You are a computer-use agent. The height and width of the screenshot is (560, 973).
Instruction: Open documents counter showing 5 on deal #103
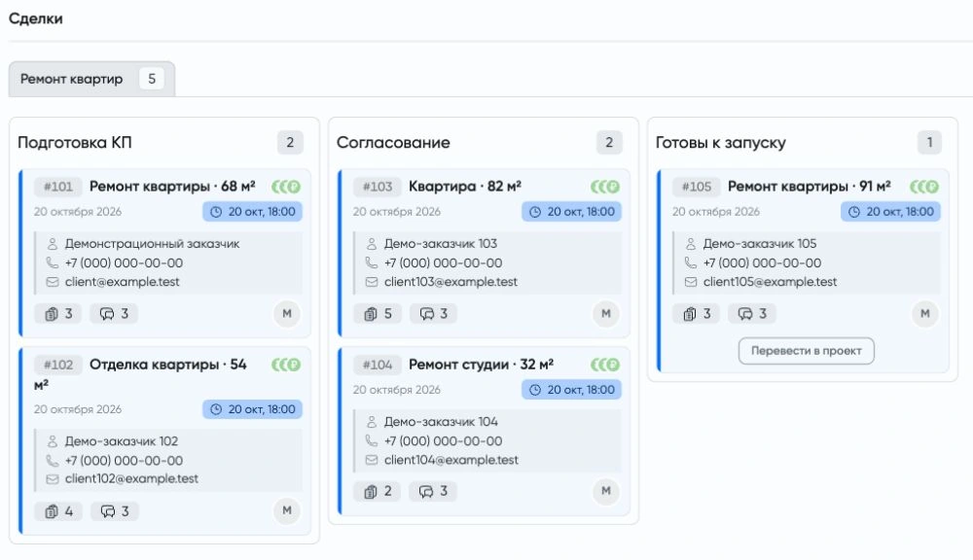point(378,314)
